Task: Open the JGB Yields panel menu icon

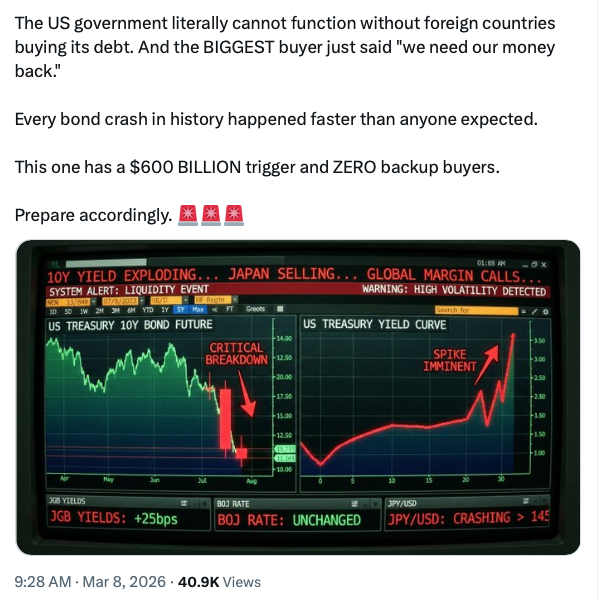Action: click(184, 503)
